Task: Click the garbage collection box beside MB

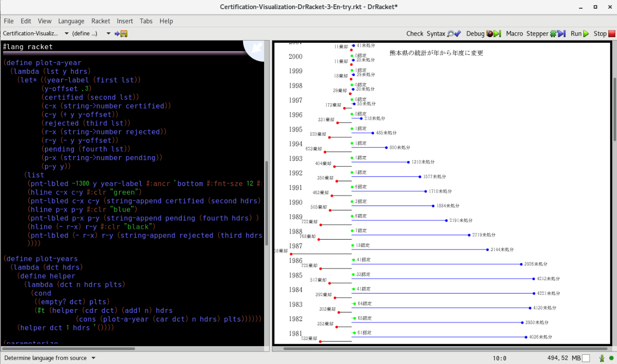Action: pyautogui.click(x=586, y=358)
